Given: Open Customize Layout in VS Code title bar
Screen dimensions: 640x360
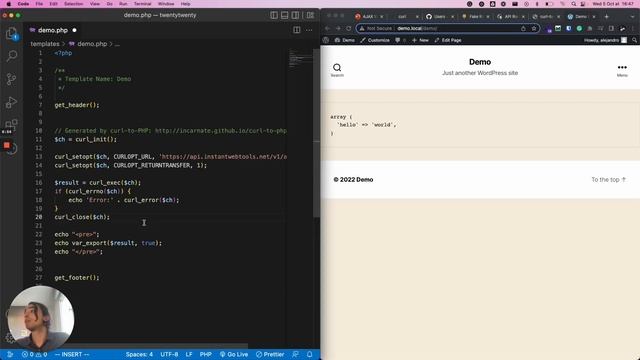Looking at the screenshot, I should (x=310, y=15).
